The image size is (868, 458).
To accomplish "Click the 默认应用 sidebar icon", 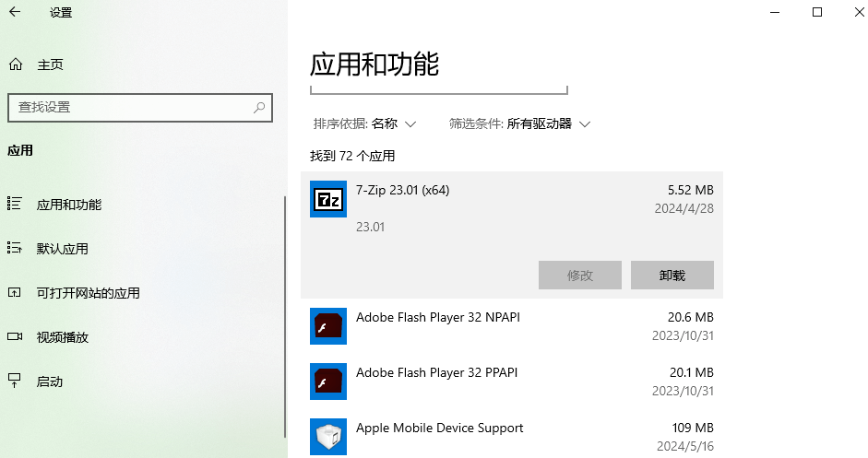I will click(x=15, y=249).
